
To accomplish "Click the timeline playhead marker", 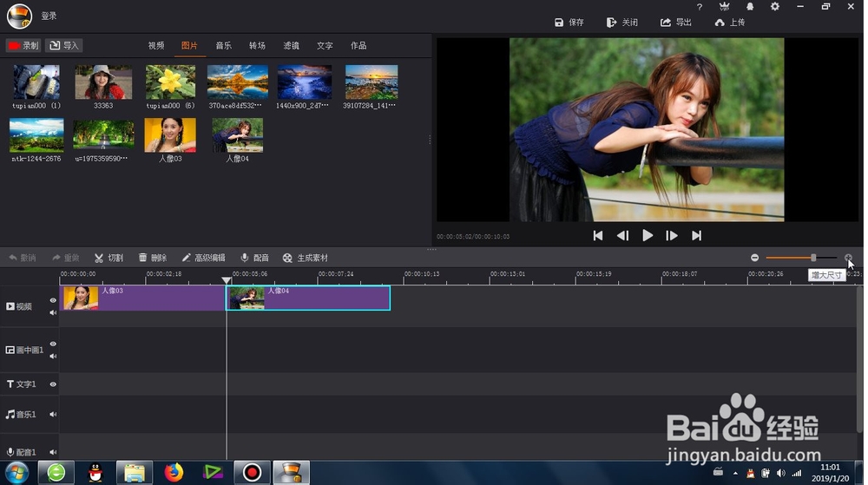I will tap(227, 280).
